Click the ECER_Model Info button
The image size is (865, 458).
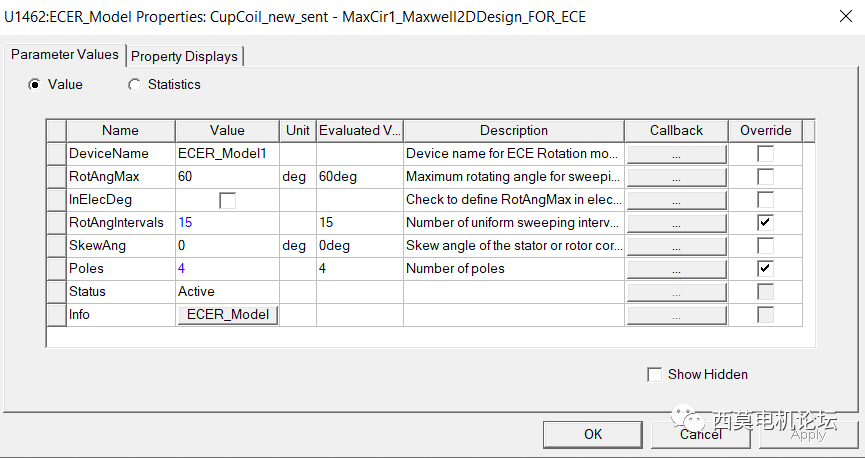point(228,315)
